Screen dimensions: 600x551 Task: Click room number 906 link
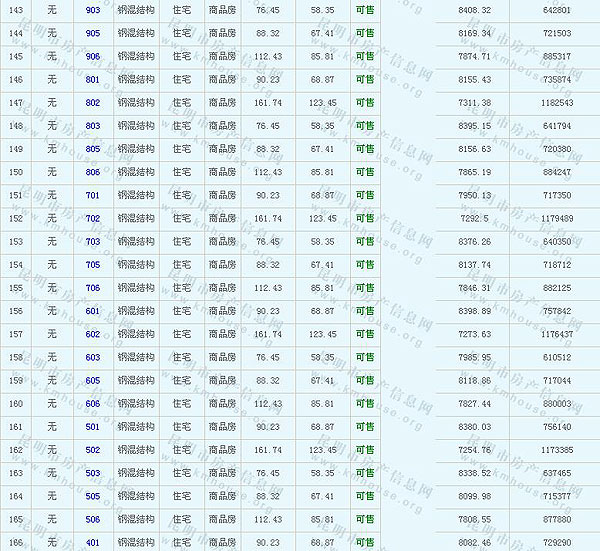point(93,56)
